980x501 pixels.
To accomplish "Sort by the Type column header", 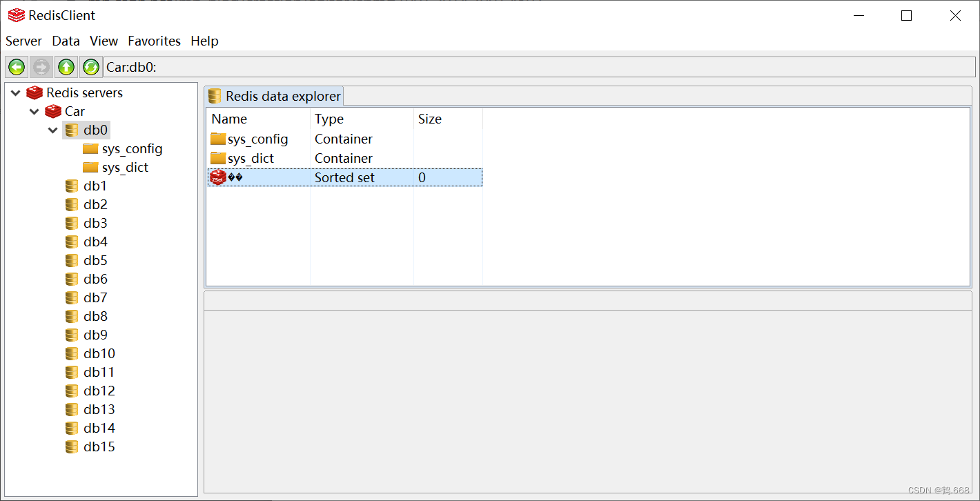I will pos(362,119).
